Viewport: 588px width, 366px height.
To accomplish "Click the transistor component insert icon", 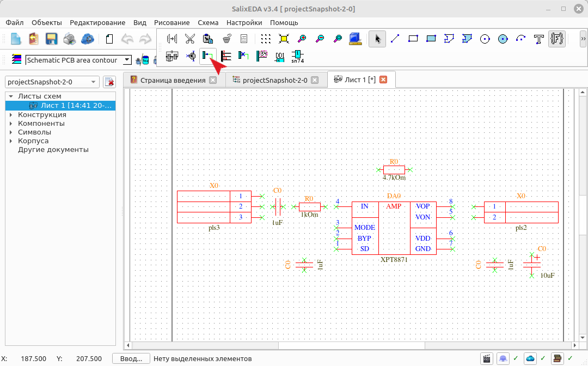I will click(191, 56).
